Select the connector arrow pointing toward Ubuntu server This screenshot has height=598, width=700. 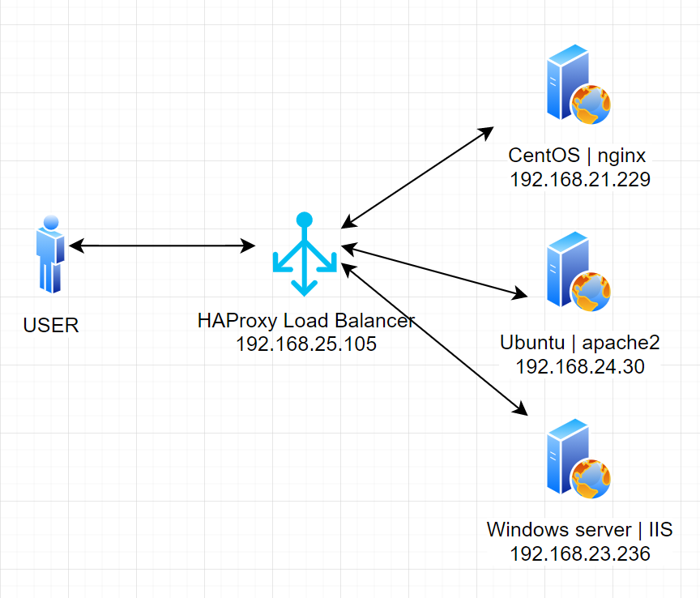[x=434, y=271]
